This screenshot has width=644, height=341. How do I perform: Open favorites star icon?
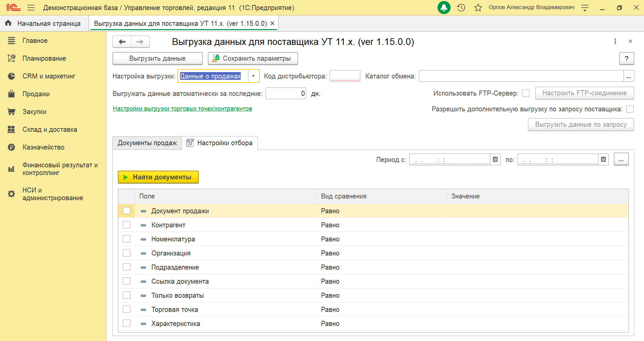coord(478,7)
